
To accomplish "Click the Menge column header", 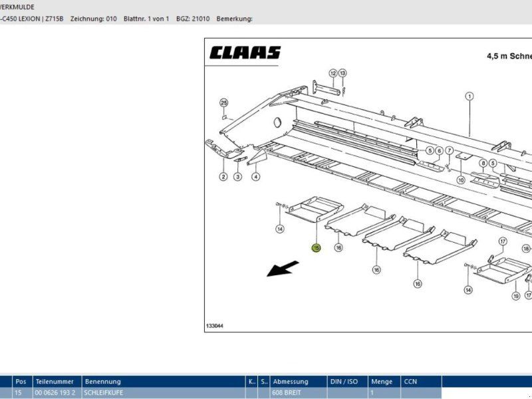I will (384, 381).
